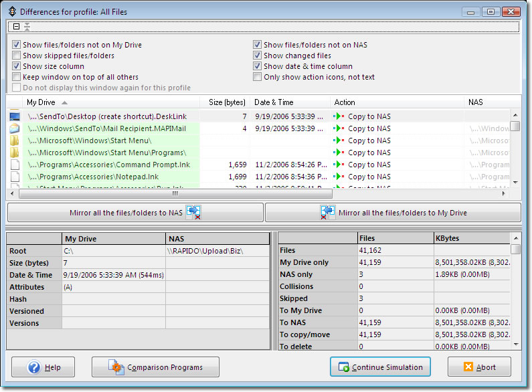Select Command Prompt.lnk path text
This screenshot has height=392, width=532.
point(109,165)
